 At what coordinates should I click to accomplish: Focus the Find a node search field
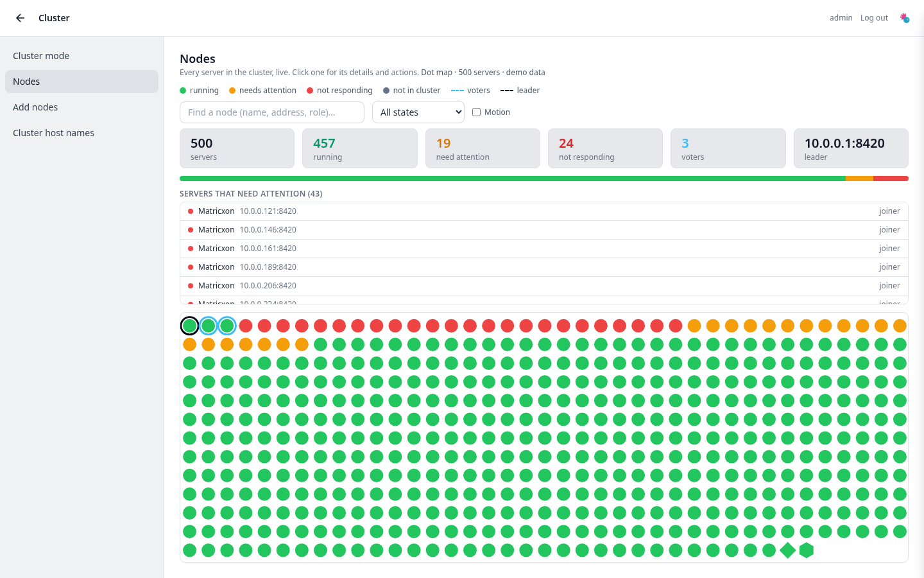272,112
